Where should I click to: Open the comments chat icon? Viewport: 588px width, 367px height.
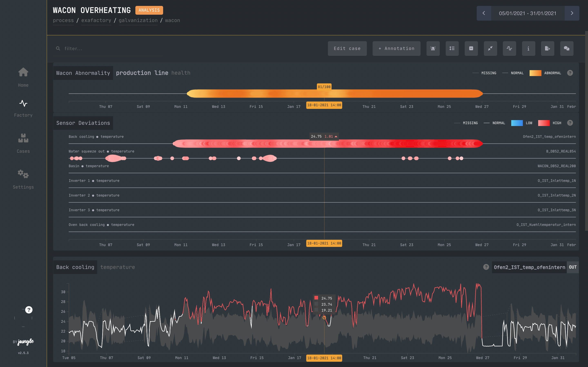566,49
